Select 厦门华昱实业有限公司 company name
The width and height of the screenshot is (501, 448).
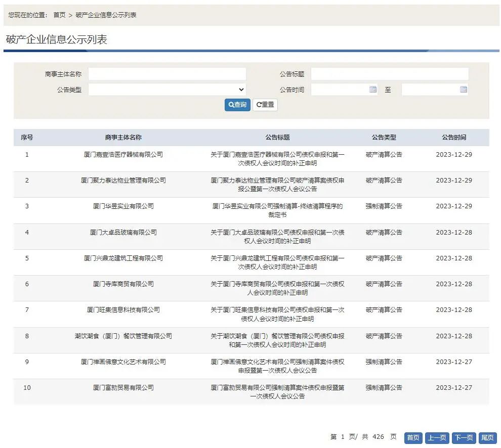(x=123, y=206)
